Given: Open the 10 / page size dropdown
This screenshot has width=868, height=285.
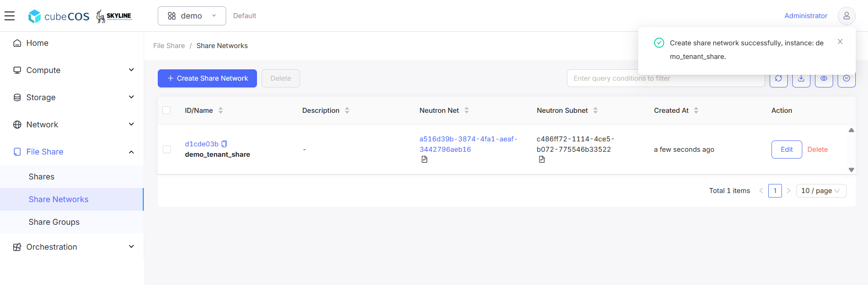Looking at the screenshot, I should 821,191.
